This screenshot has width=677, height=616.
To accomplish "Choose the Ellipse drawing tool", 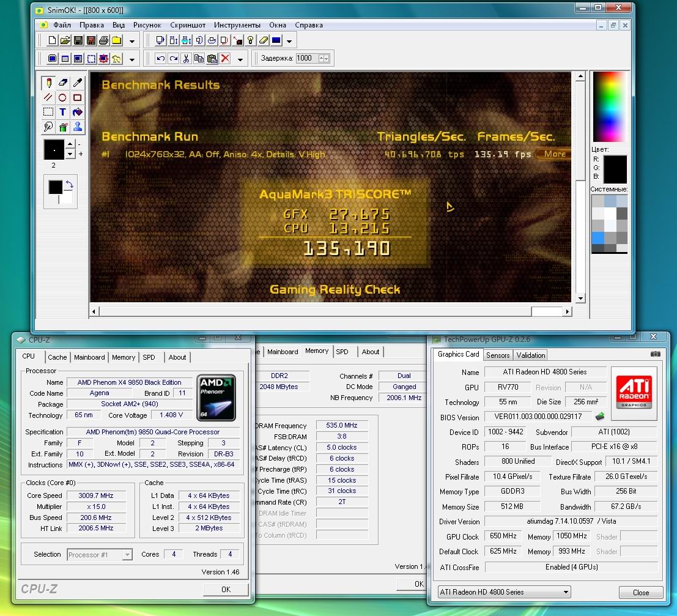I will pos(63,98).
